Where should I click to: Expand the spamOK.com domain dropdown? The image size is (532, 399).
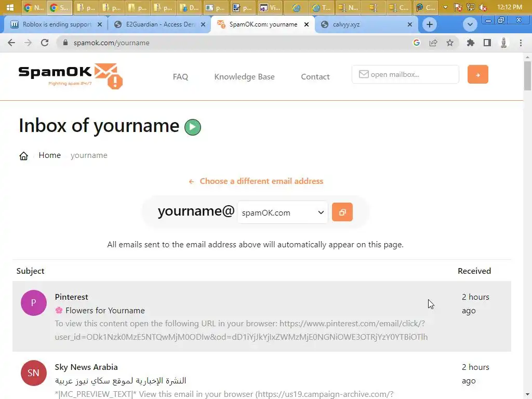283,212
